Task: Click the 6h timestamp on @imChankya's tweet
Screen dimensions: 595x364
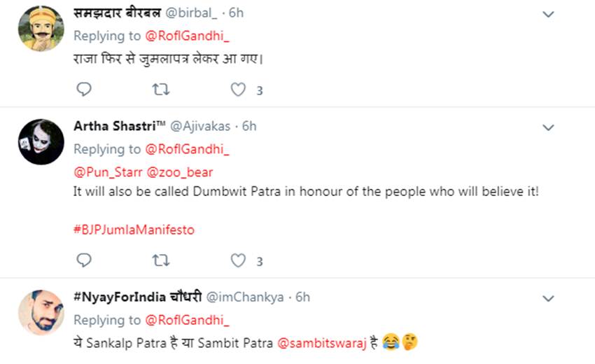Action: pos(302,297)
